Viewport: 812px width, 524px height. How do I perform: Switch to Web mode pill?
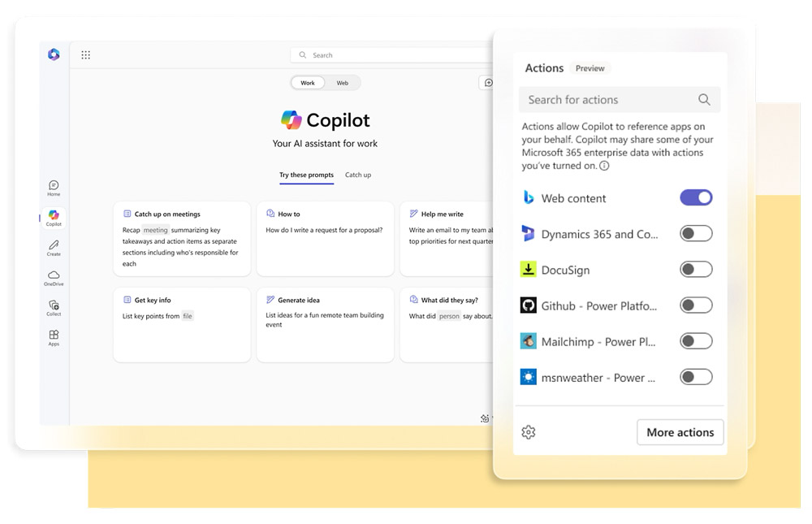[343, 83]
